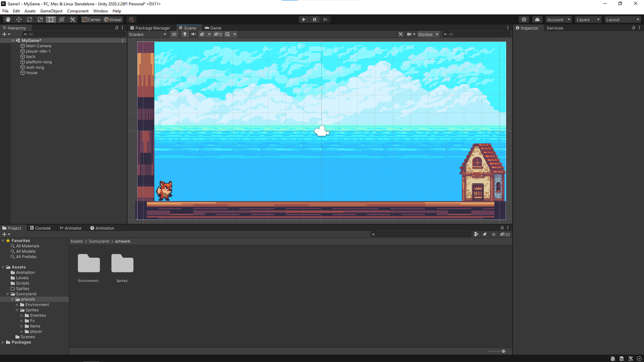
Task: Click the Step frame button
Action: click(x=325, y=19)
